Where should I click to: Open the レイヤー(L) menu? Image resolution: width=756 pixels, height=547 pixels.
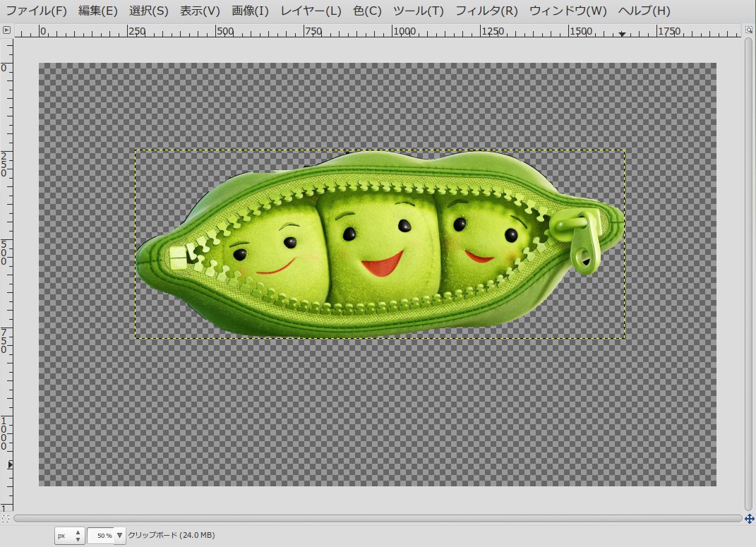click(311, 11)
